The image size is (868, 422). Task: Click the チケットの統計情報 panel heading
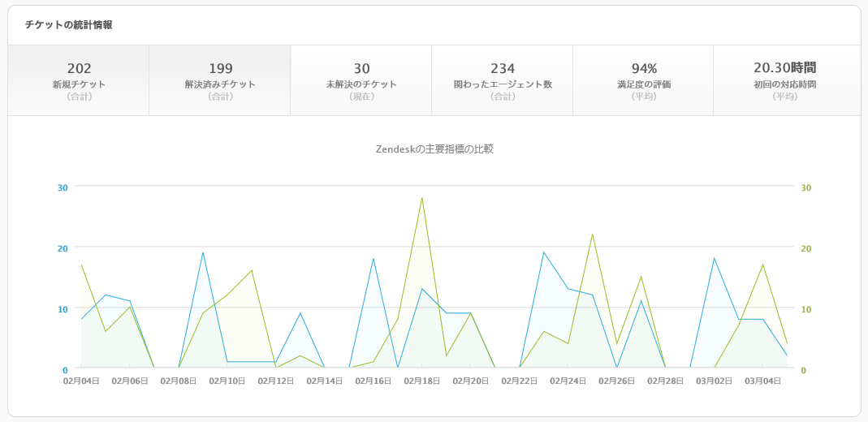pos(69,25)
